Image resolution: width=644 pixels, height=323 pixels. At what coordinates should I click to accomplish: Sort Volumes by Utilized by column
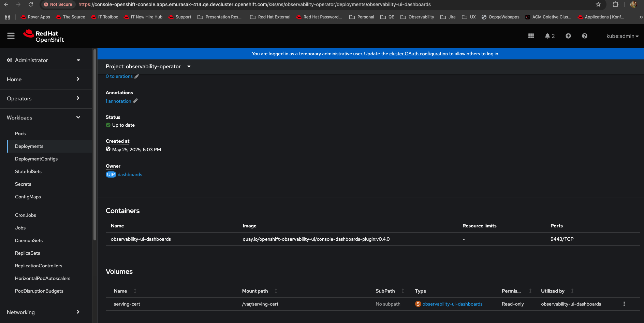[x=572, y=291]
